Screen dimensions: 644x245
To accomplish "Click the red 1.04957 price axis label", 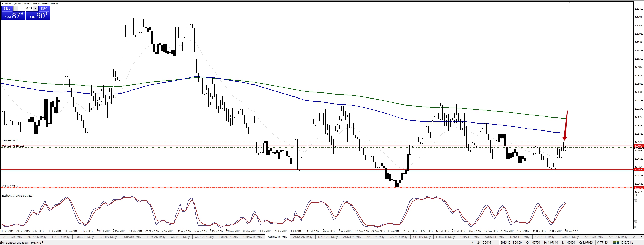I will tap(638, 146).
